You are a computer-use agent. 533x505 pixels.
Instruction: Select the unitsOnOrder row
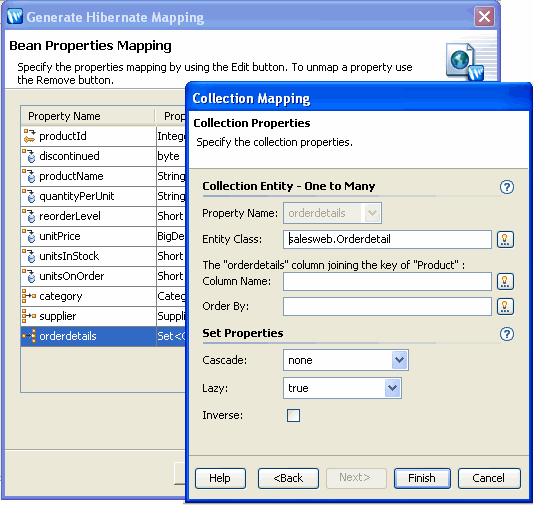[x=103, y=277]
